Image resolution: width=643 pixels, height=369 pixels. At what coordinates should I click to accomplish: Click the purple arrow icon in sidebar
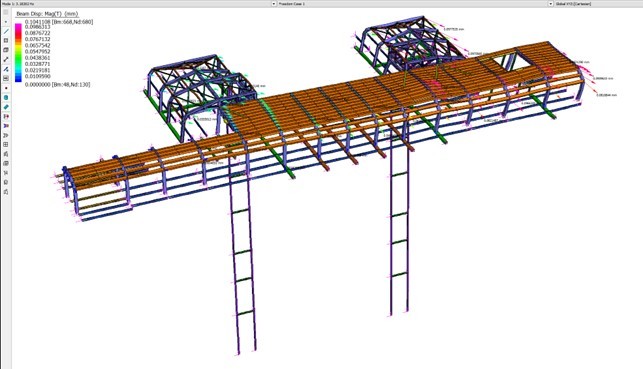coord(6,126)
